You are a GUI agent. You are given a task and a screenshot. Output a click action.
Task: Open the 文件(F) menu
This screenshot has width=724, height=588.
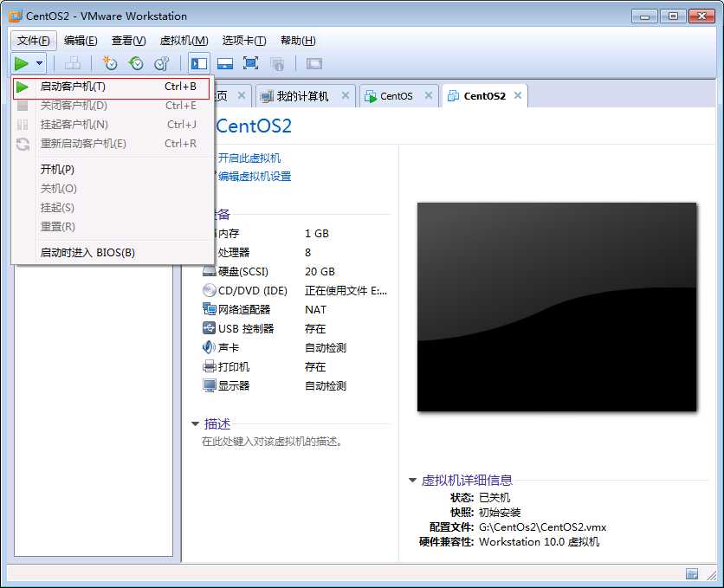34,41
